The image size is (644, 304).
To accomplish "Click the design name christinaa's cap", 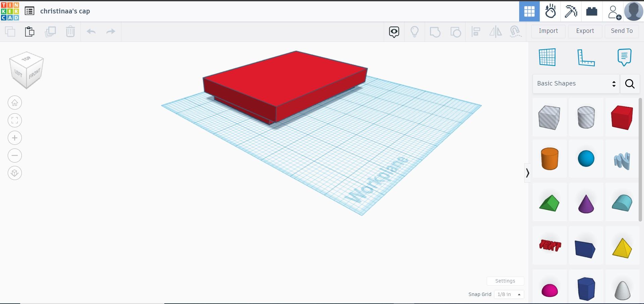I will click(x=65, y=11).
